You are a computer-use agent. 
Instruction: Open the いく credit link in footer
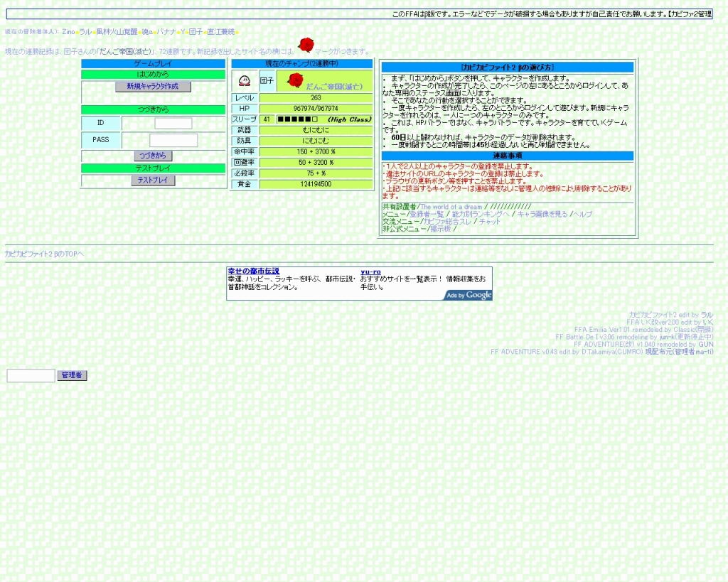[708, 322]
